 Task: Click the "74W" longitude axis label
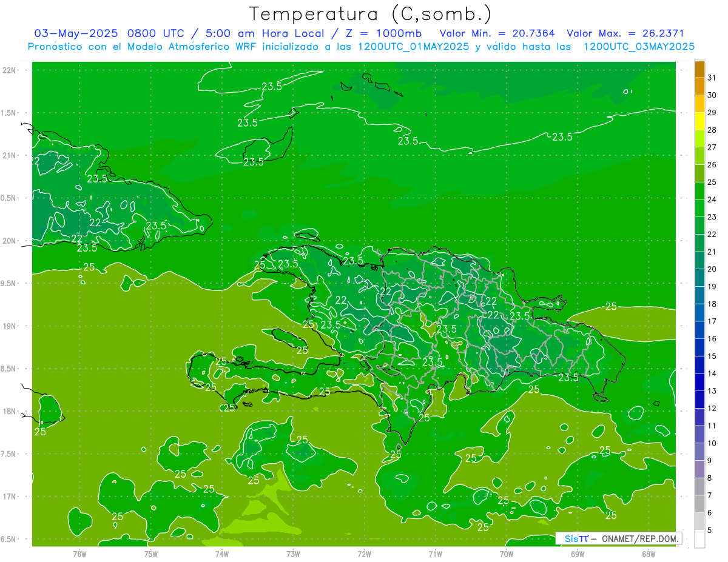click(222, 554)
